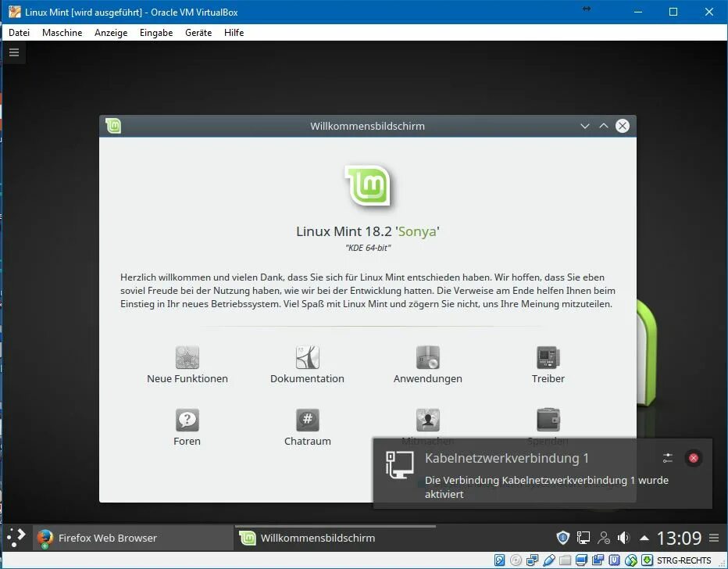The width and height of the screenshot is (728, 569).
Task: Select Willkommensbildschirm taskbar entry
Action: (x=335, y=538)
